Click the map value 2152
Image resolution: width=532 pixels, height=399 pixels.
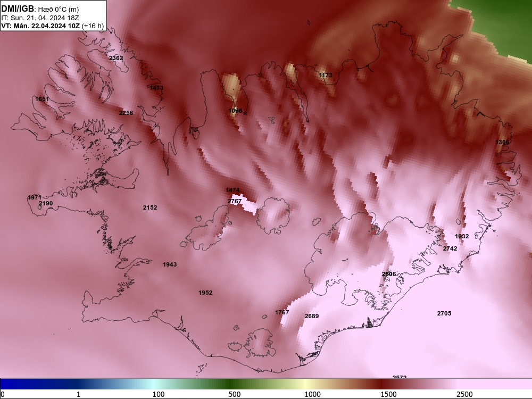[150, 207]
